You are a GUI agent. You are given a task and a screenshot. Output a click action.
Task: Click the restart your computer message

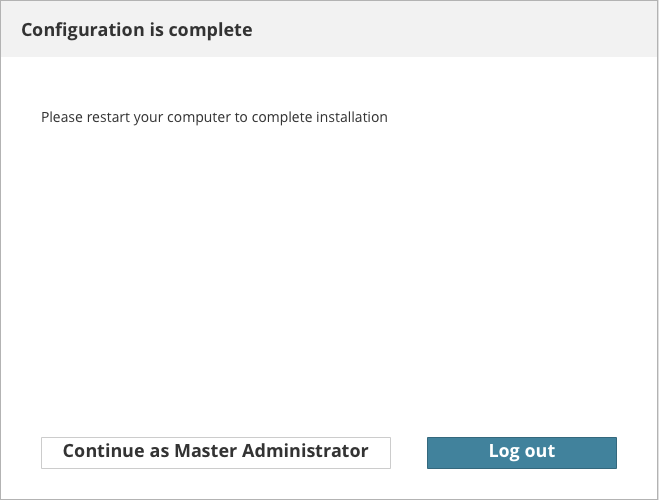click(214, 117)
